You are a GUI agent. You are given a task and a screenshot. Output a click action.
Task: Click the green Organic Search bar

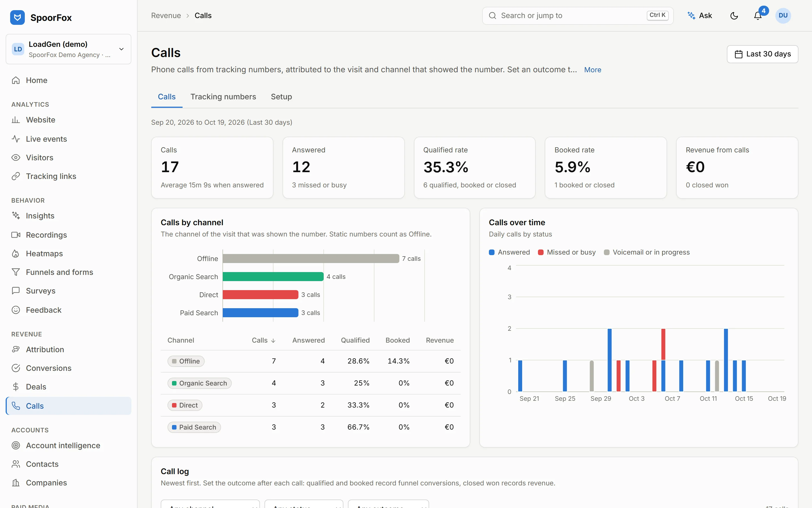coord(273,277)
